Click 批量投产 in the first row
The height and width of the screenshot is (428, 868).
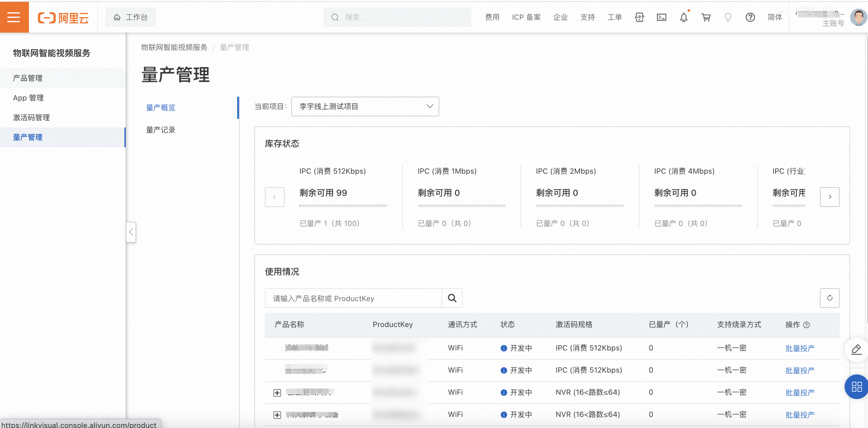pyautogui.click(x=800, y=348)
